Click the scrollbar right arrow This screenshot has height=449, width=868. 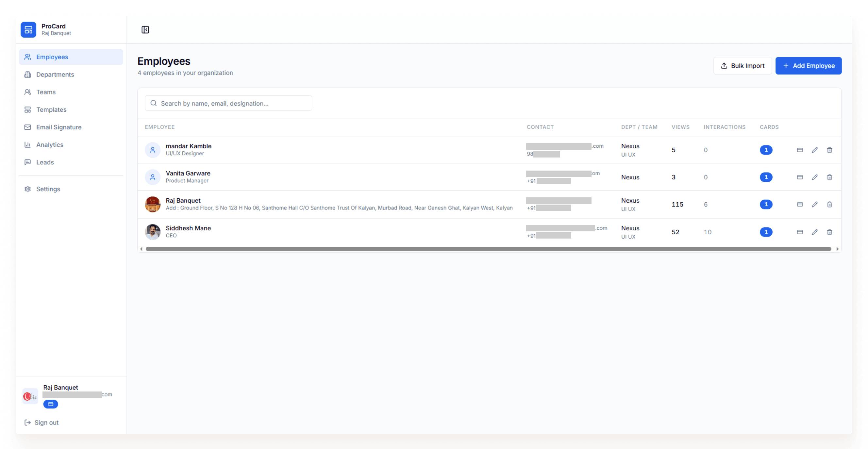pyautogui.click(x=837, y=249)
